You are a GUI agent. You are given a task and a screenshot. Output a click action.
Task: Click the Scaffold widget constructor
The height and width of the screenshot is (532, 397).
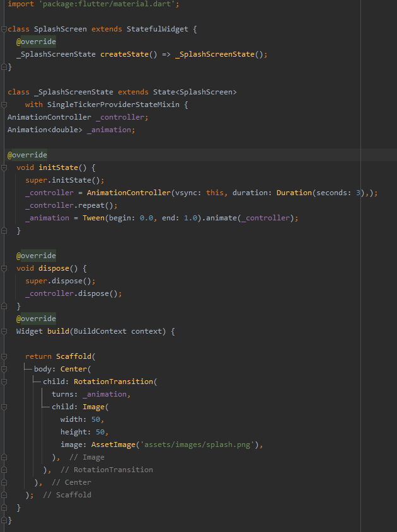(x=74, y=356)
